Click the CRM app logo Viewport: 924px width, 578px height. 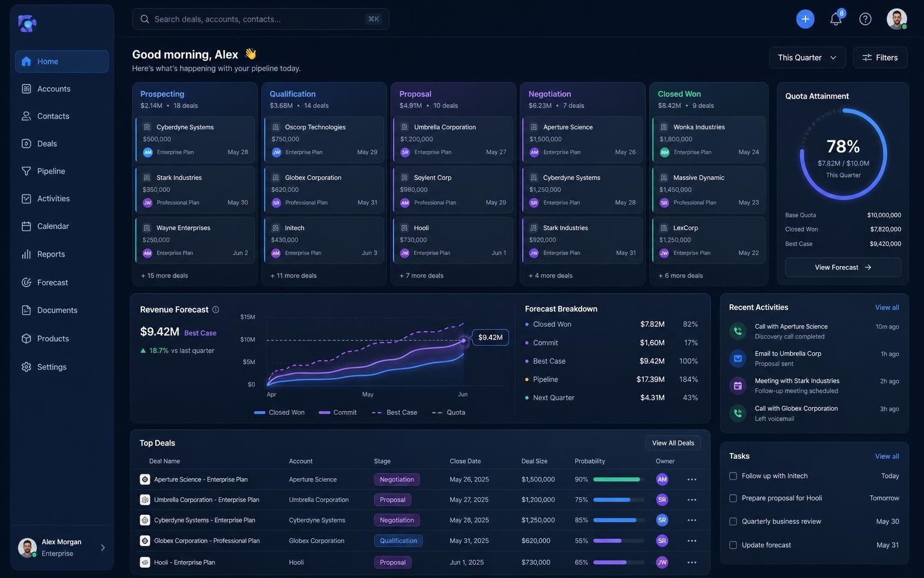pyautogui.click(x=27, y=23)
